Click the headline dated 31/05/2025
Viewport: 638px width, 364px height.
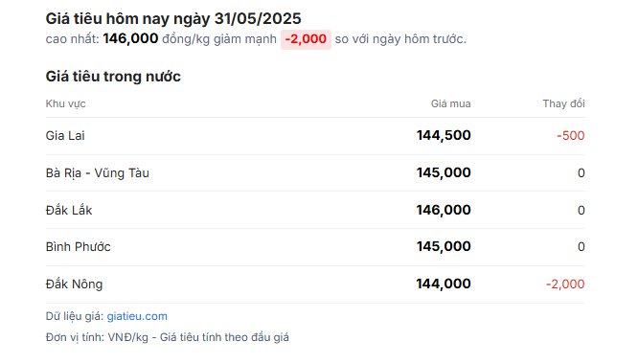(x=173, y=19)
